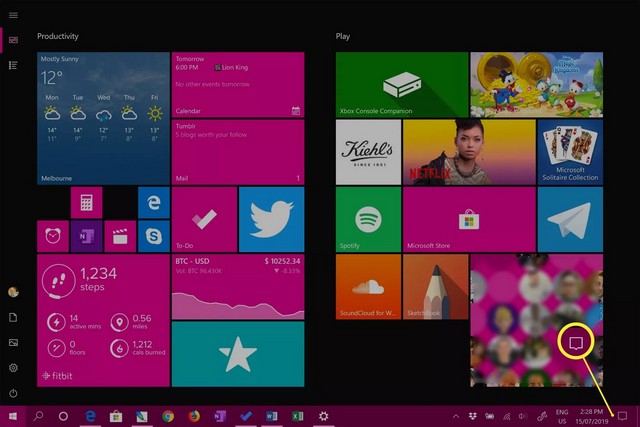Open the Mail tile with Tumblr message
Image resolution: width=640 pixels, height=427 pixels.
pyautogui.click(x=238, y=152)
